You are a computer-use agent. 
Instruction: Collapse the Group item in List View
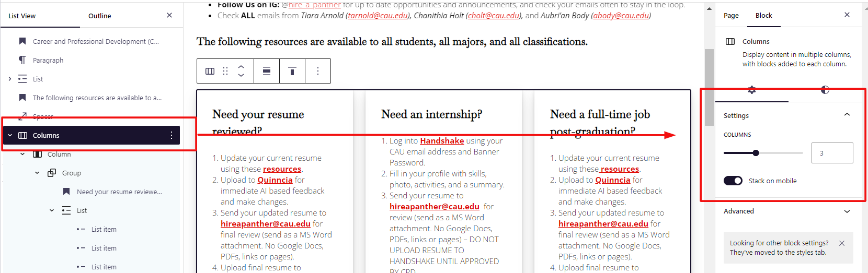[37, 173]
